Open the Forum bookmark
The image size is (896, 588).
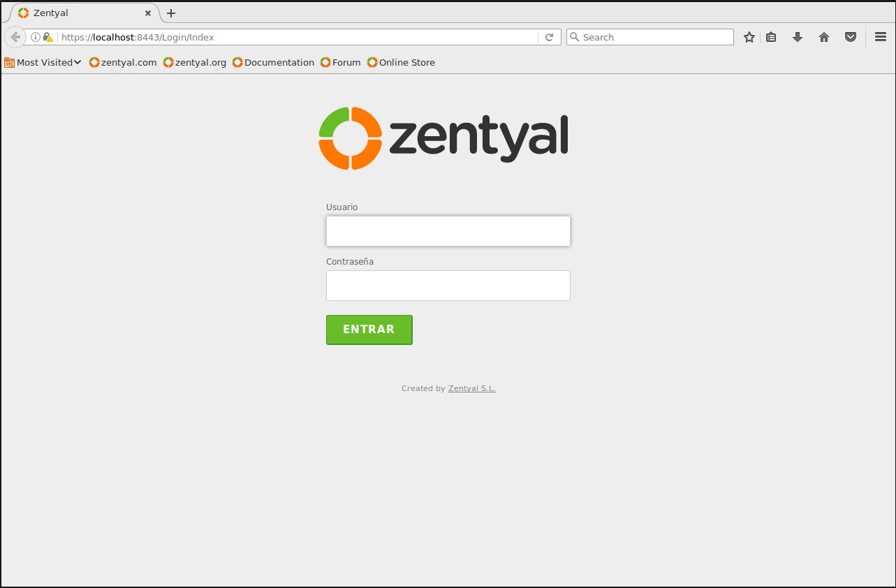point(341,62)
